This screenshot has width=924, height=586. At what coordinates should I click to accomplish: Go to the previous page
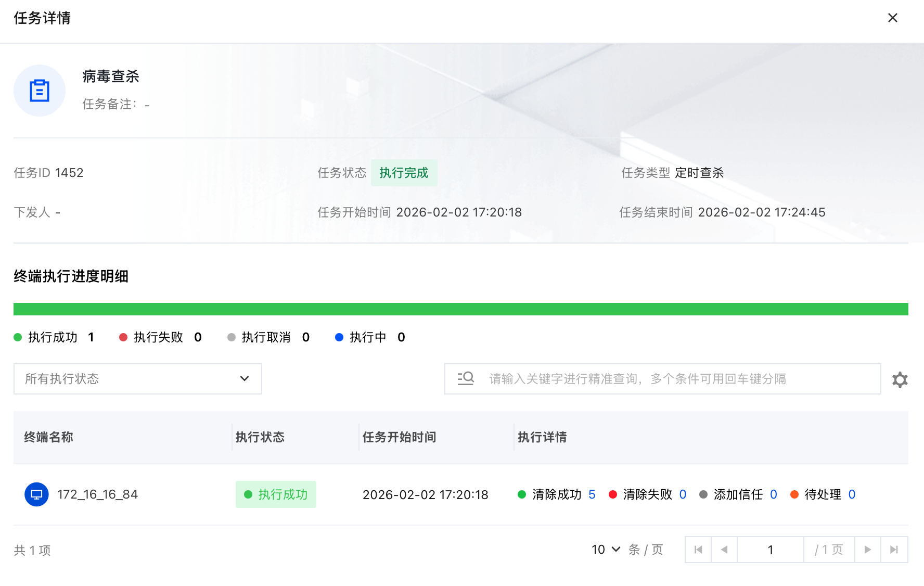coord(724,550)
